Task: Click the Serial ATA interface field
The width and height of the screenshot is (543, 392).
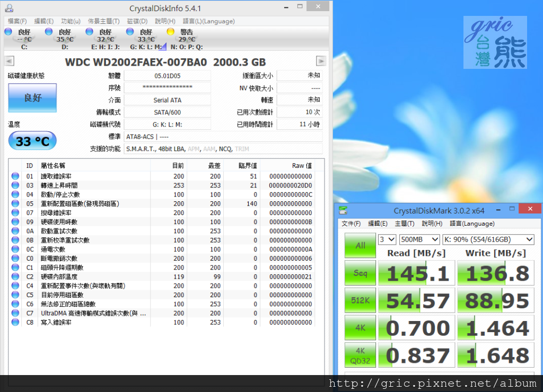Action: pyautogui.click(x=168, y=100)
